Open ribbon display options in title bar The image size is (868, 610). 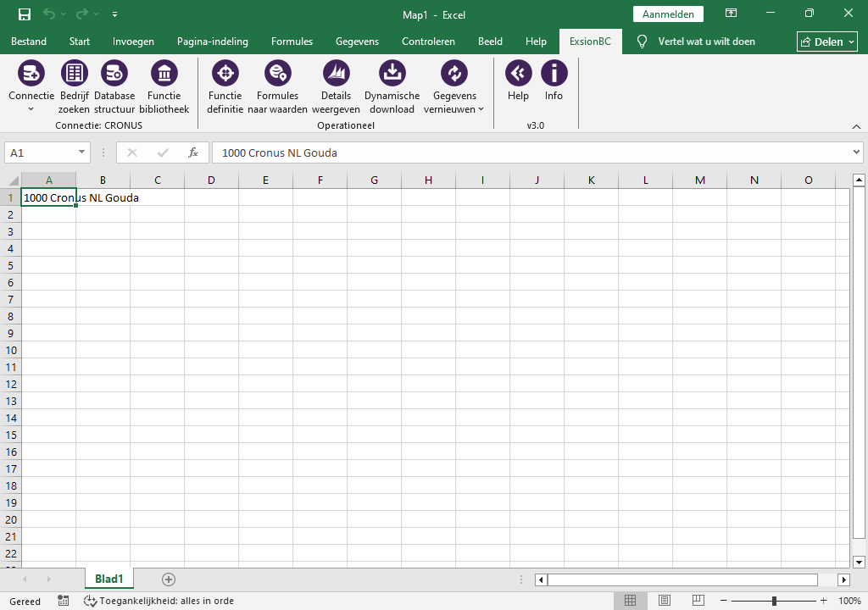coord(731,14)
